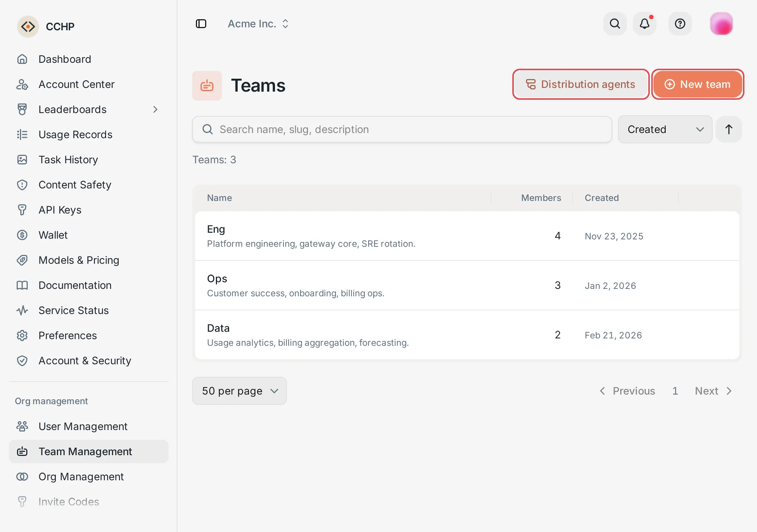
Task: Click the Account Center people-gear icon
Action: pos(22,84)
